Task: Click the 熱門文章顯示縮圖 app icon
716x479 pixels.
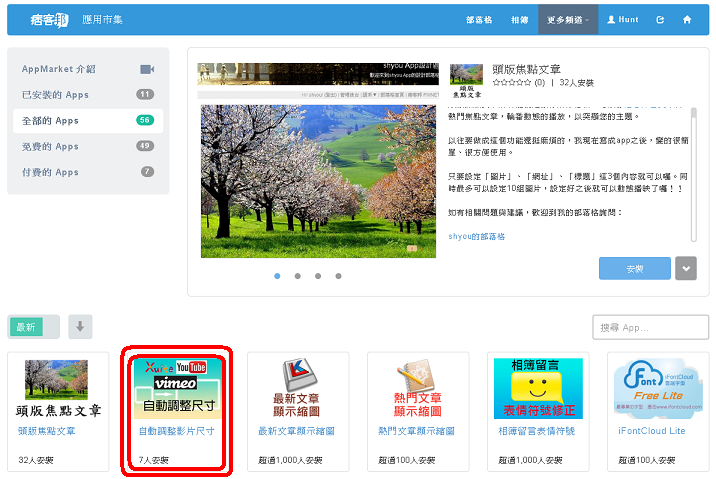Action: [x=417, y=389]
